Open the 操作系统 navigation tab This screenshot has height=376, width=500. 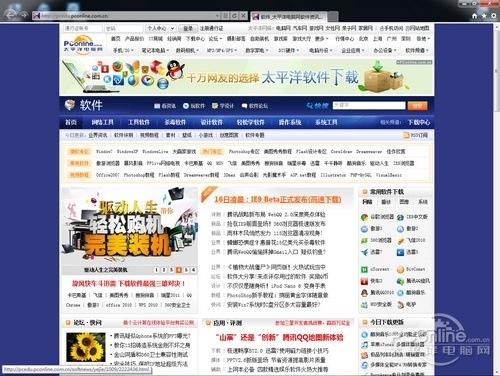[290, 122]
